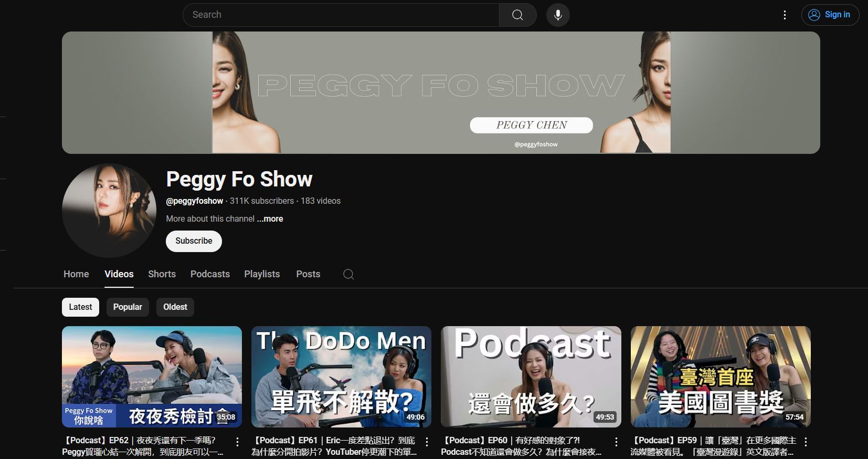Switch to the Home tab

click(x=76, y=274)
